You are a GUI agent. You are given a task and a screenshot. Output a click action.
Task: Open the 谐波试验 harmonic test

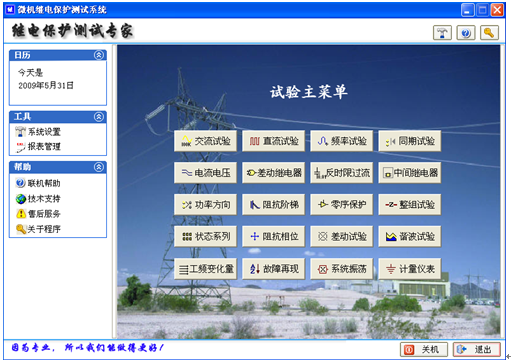tap(410, 236)
